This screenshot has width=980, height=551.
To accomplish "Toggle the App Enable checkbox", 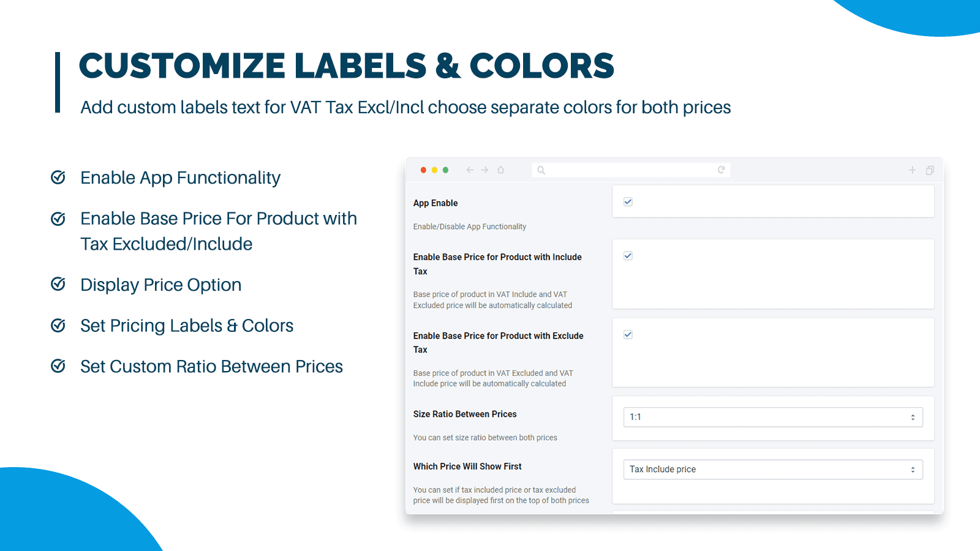I will point(628,202).
